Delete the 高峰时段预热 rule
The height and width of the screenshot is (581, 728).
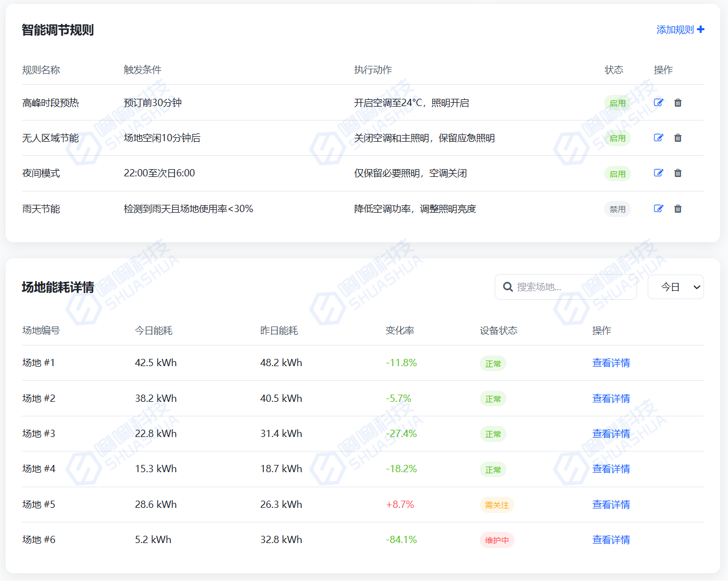pyautogui.click(x=678, y=103)
